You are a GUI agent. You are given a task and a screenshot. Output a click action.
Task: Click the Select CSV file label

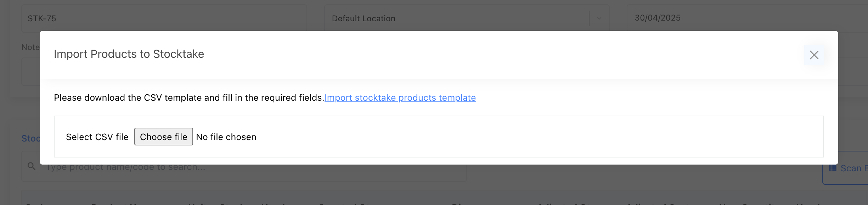[x=97, y=137]
